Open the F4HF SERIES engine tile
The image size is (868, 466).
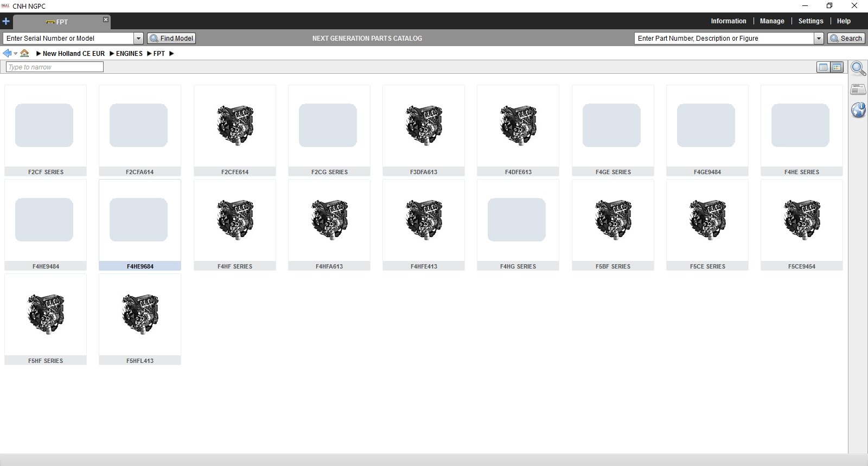[x=235, y=225]
